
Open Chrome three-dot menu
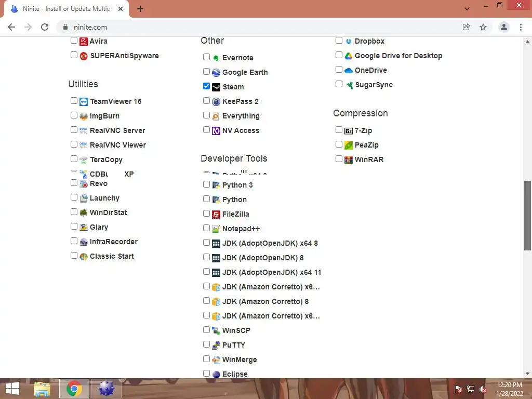[x=521, y=27]
